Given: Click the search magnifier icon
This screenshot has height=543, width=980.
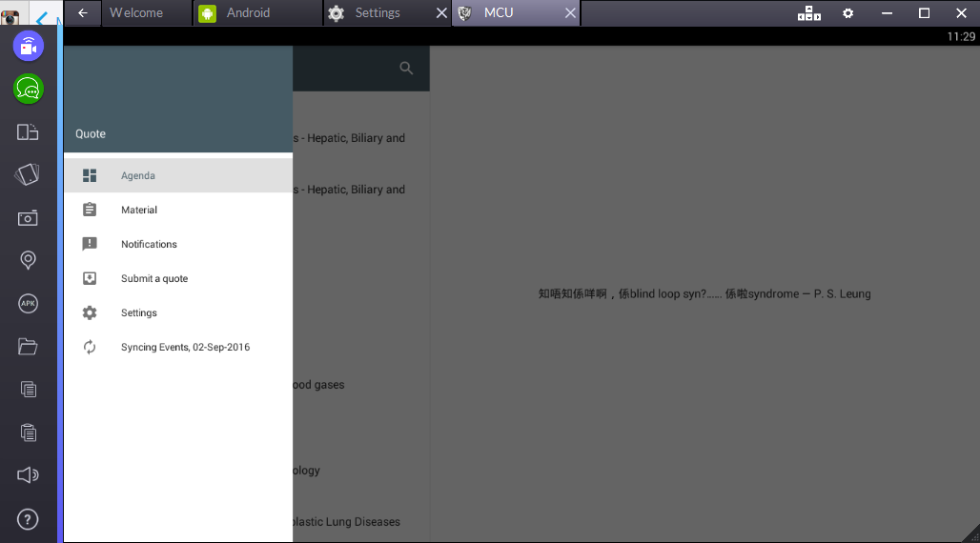Looking at the screenshot, I should [x=406, y=69].
